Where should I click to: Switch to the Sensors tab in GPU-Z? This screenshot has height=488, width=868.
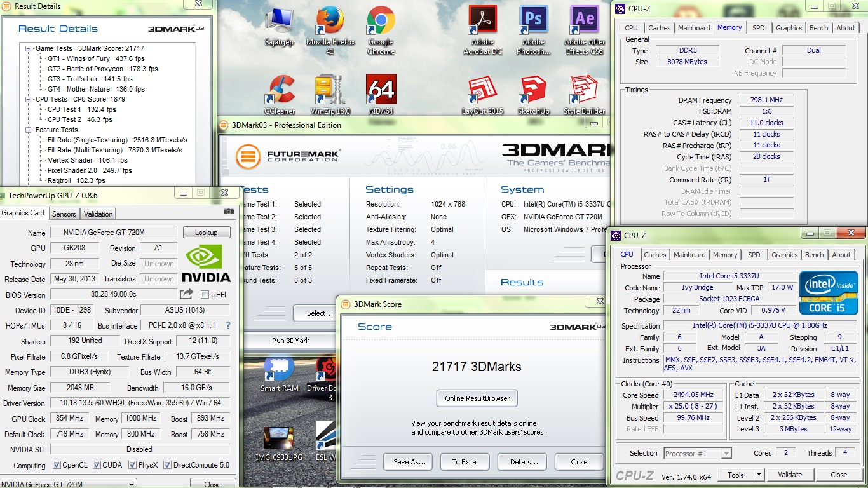(x=64, y=214)
